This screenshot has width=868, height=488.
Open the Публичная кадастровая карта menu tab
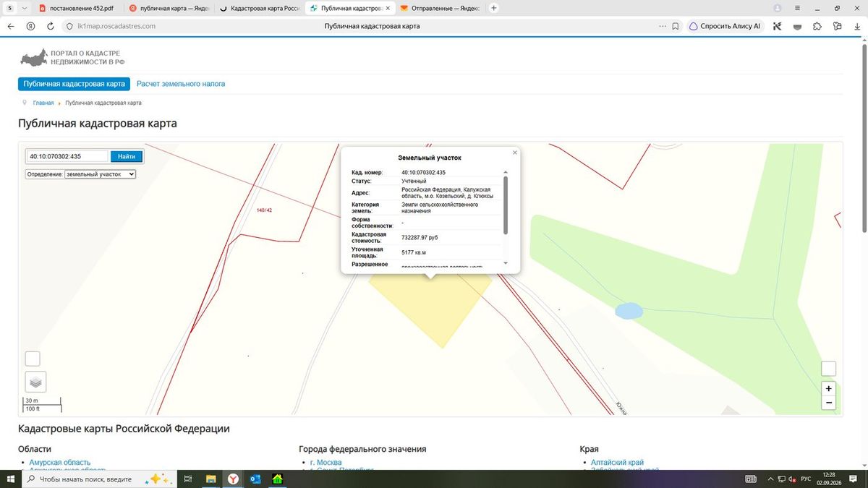tap(74, 84)
